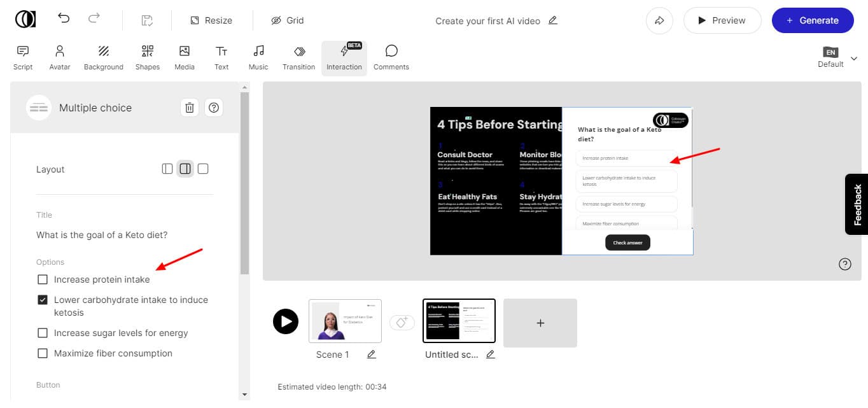The width and height of the screenshot is (868, 408).
Task: Uncheck Lower carbohydrate intake to induce ketosis
Action: pos(43,300)
